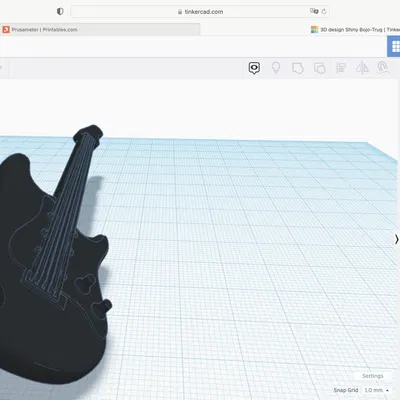Reload the page with refresh icon

pos(324,12)
